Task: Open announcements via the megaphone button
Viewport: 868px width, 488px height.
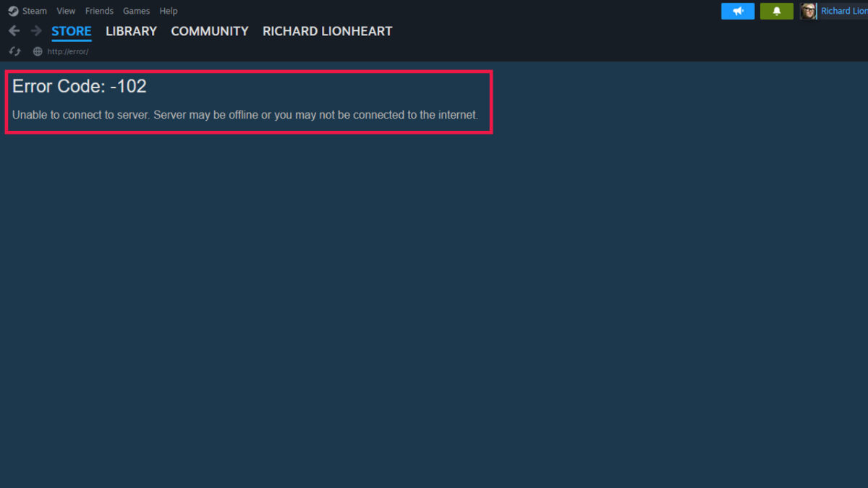Action: (738, 11)
